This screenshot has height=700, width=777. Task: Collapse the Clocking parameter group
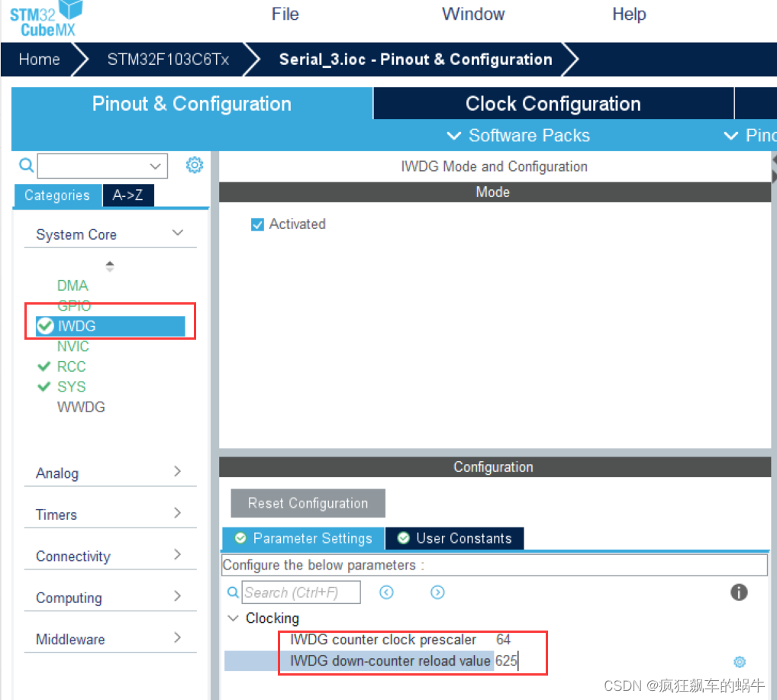[x=233, y=618]
